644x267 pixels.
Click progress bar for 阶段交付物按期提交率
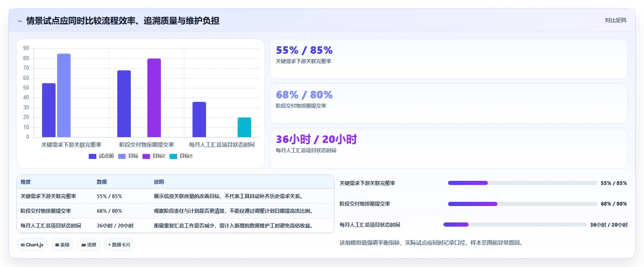pyautogui.click(x=523, y=204)
